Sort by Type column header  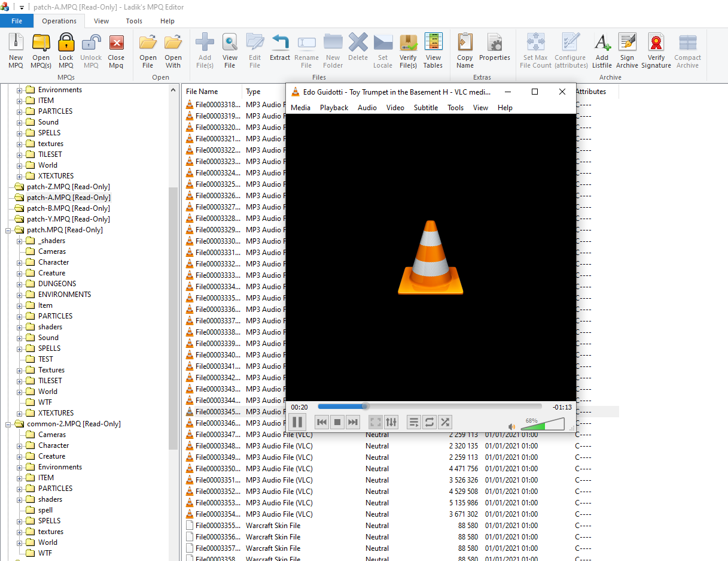pos(264,92)
